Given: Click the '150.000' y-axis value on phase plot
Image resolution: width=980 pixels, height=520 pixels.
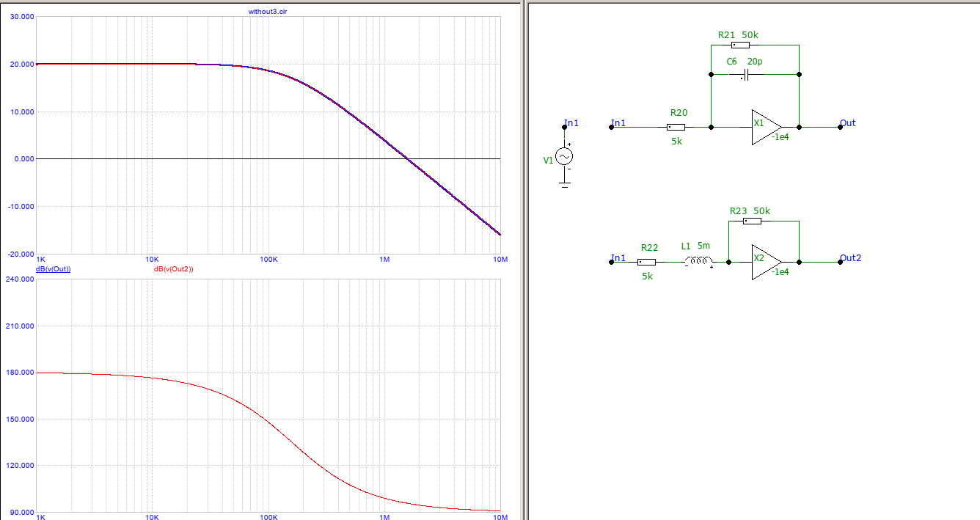Looking at the screenshot, I should pyautogui.click(x=20, y=420).
